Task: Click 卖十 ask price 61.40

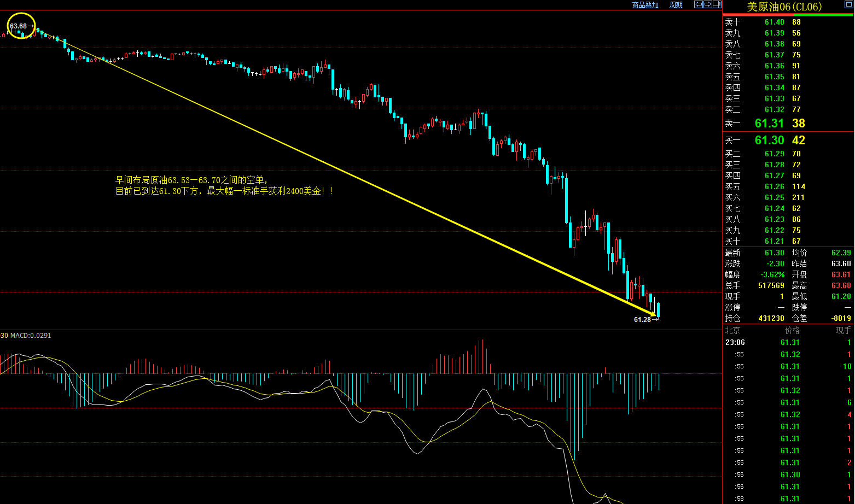Action: pyautogui.click(x=775, y=22)
